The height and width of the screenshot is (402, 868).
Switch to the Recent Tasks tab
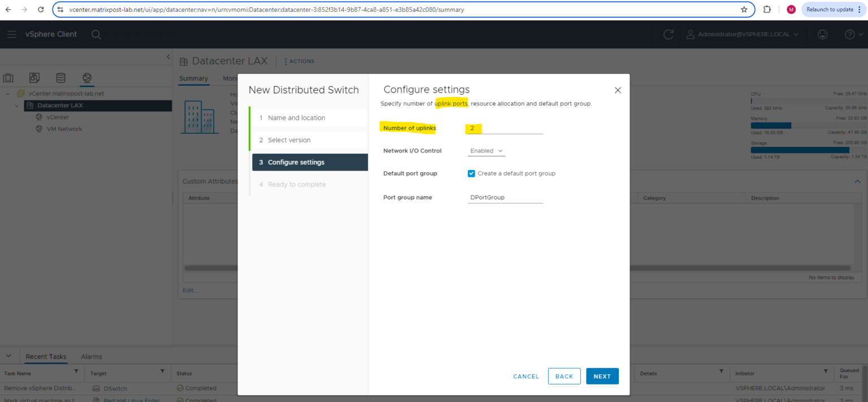pos(46,357)
